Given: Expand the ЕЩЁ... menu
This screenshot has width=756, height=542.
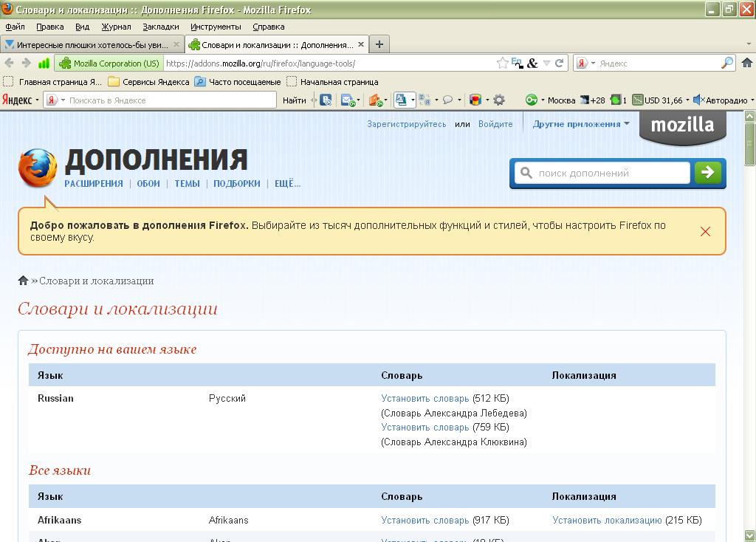Looking at the screenshot, I should 287,184.
